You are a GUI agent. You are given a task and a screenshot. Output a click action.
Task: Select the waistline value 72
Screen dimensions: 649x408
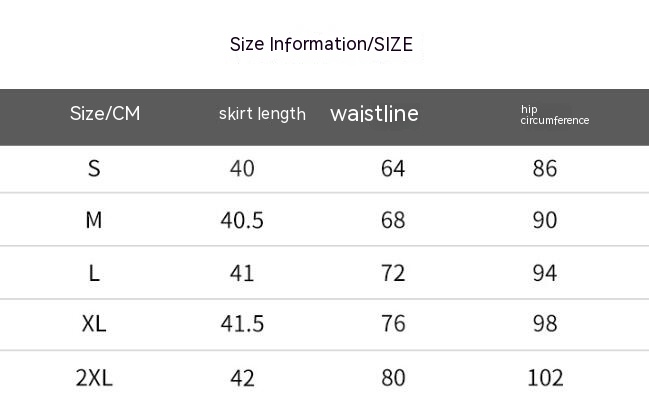click(x=393, y=273)
